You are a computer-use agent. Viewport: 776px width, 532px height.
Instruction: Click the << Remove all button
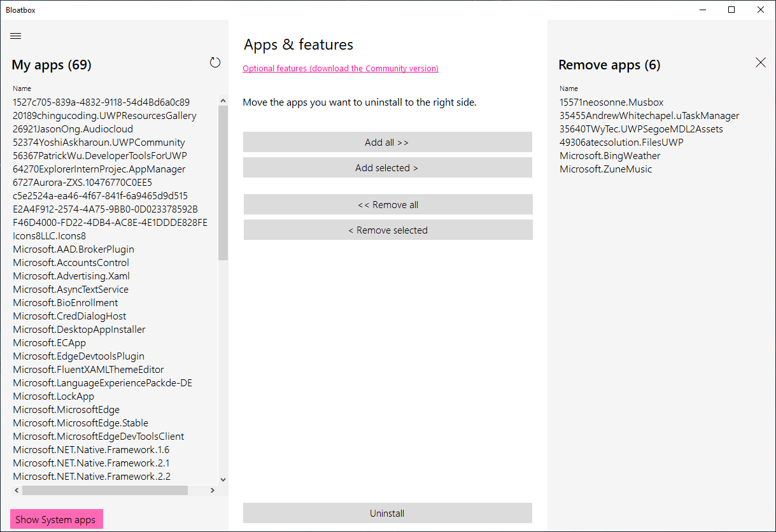coord(388,205)
